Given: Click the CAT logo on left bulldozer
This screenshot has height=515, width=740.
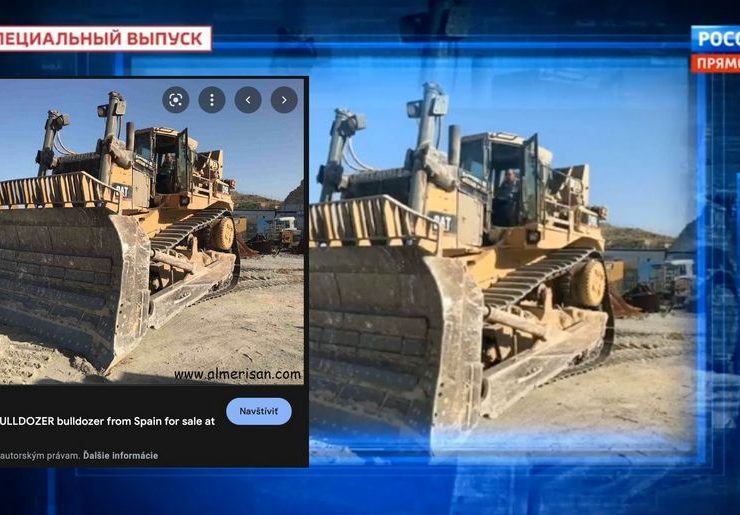Looking at the screenshot, I should tap(121, 190).
